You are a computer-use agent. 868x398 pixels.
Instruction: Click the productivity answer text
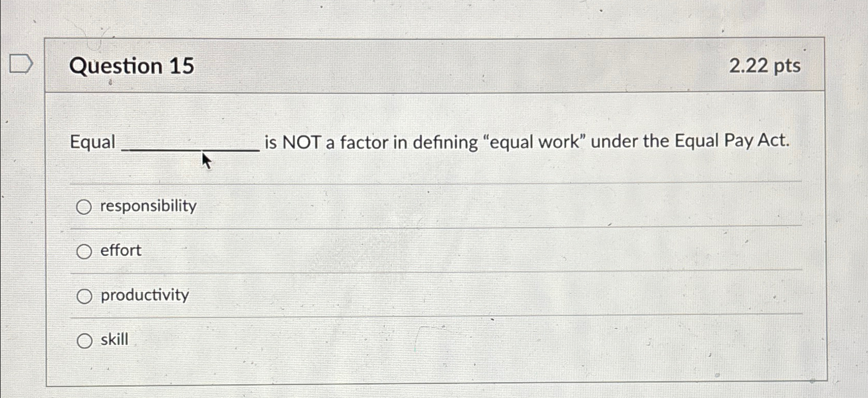point(144,295)
